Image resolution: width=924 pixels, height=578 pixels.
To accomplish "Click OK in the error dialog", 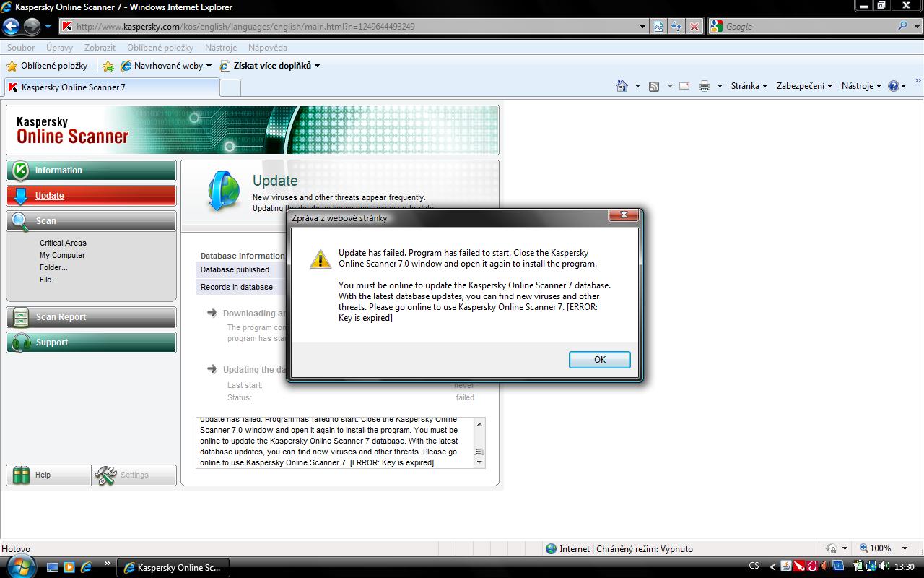I will [x=600, y=360].
